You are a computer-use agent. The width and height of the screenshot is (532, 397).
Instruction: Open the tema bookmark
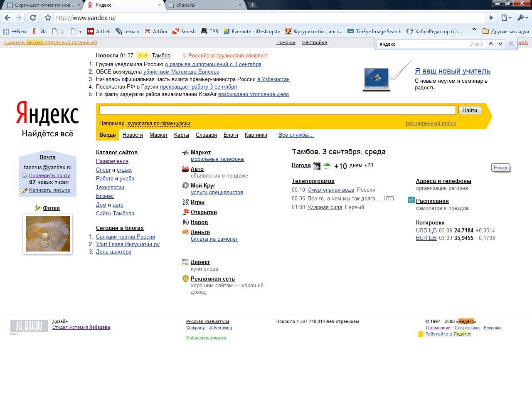click(x=127, y=31)
